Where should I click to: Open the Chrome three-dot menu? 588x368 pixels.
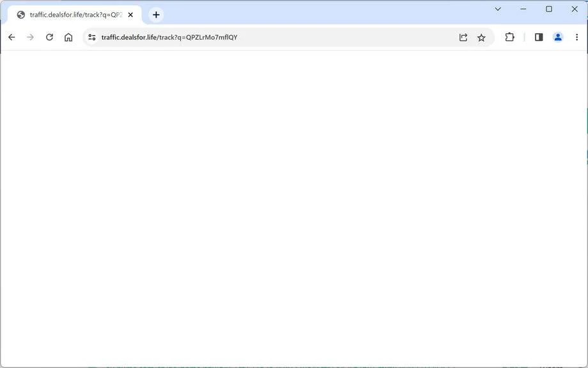576,37
